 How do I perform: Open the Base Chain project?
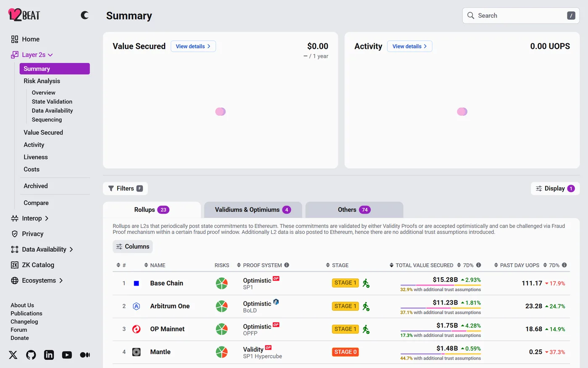[167, 283]
